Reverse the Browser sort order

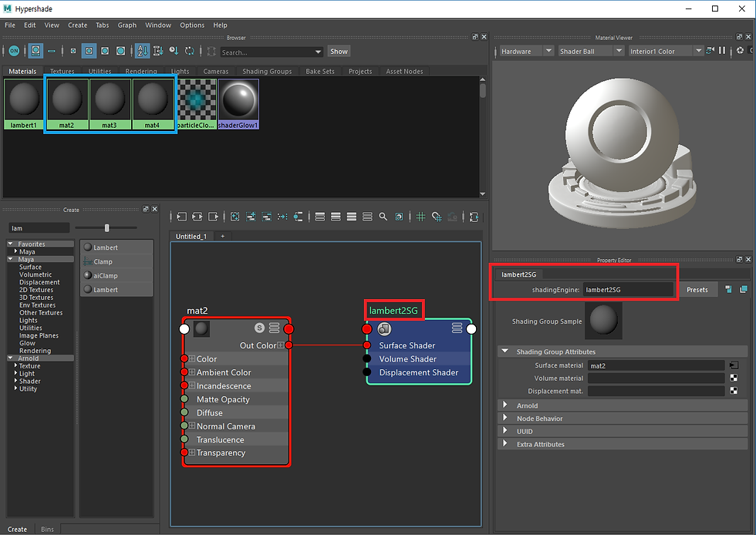coord(190,51)
